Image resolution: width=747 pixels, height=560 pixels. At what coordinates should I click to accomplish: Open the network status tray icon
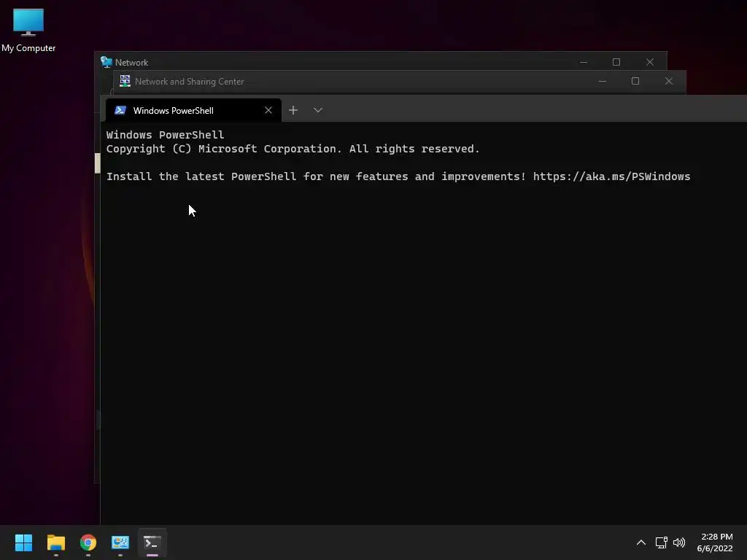click(x=661, y=542)
